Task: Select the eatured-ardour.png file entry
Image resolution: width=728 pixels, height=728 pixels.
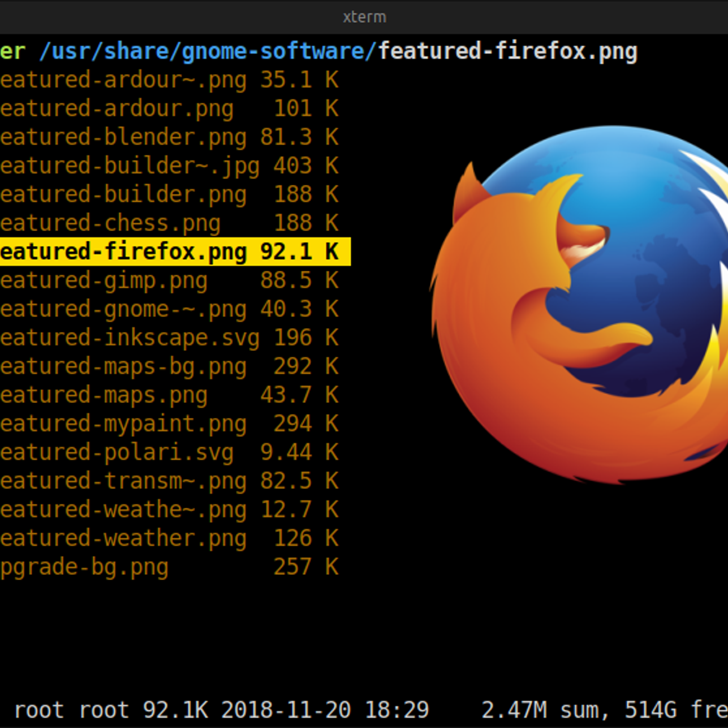Action: click(x=175, y=109)
